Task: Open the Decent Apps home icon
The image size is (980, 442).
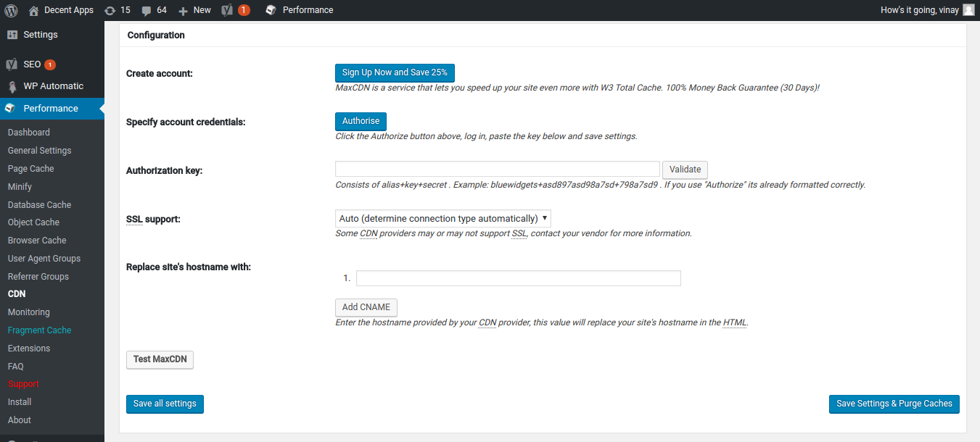Action: tap(34, 10)
